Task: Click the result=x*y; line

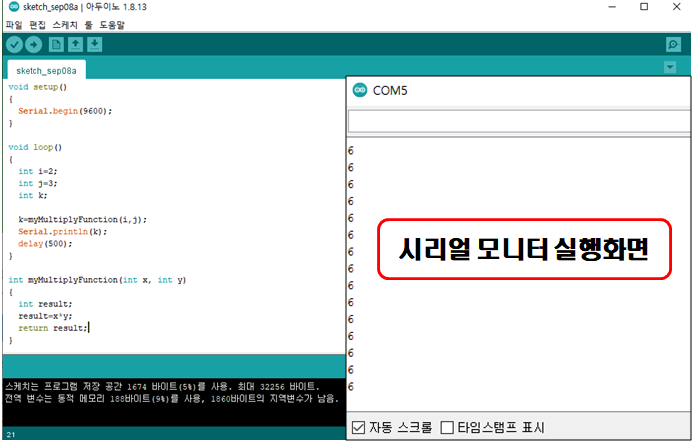Action: [x=45, y=316]
